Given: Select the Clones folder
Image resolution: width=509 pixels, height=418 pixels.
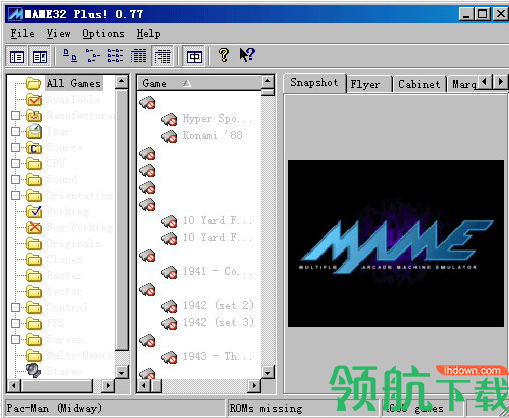Looking at the screenshot, I should click(65, 259).
